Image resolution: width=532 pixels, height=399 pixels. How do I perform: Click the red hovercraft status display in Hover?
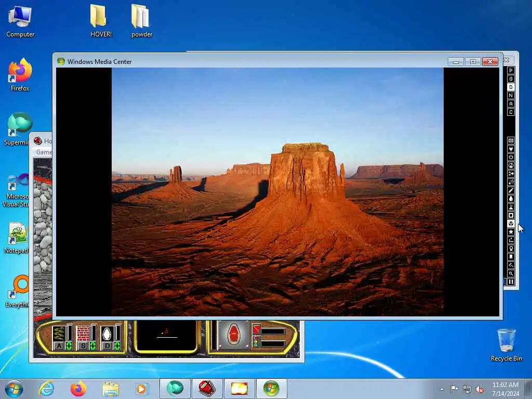click(x=233, y=335)
